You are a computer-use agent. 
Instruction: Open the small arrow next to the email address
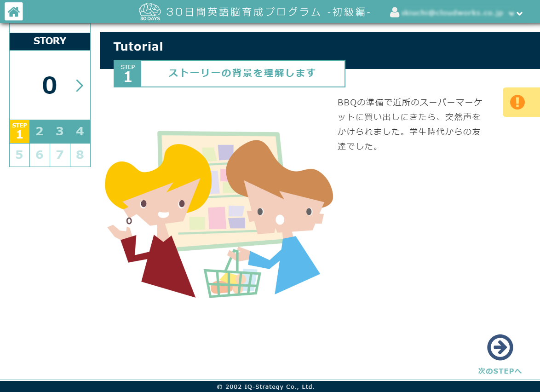(x=511, y=13)
